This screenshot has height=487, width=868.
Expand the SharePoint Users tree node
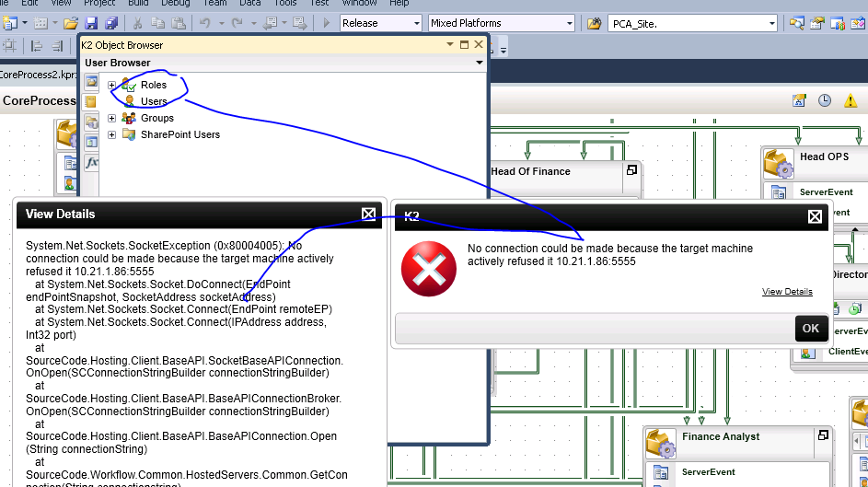[x=111, y=134]
